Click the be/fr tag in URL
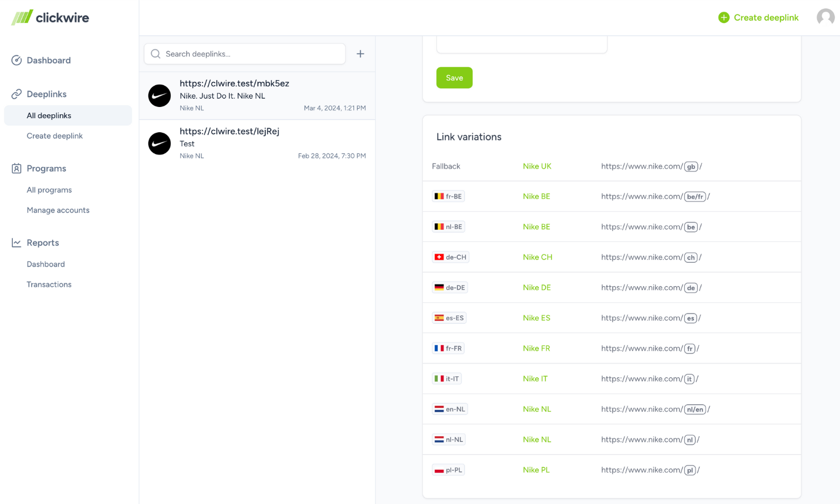840x504 pixels. click(696, 197)
